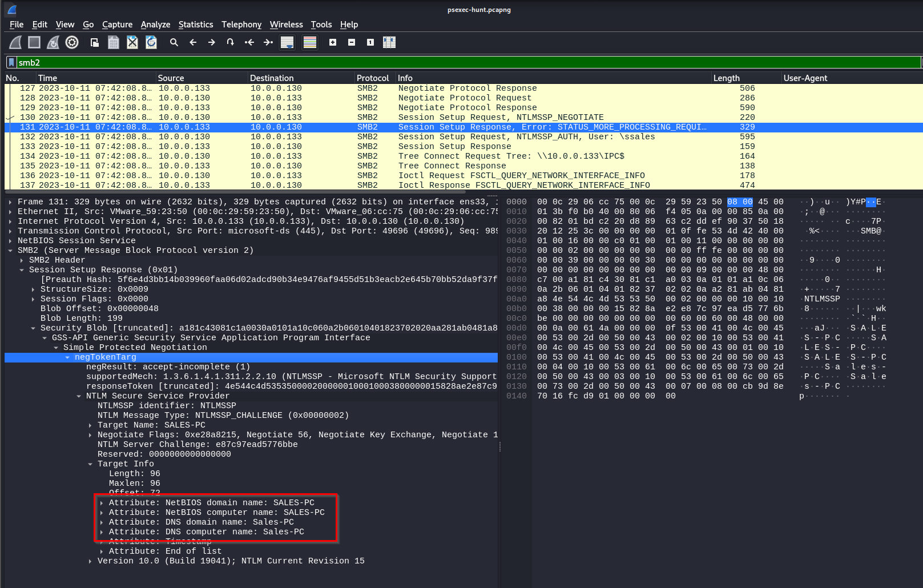Open the Statistics menu
The height and width of the screenshot is (588, 923).
[x=195, y=25]
